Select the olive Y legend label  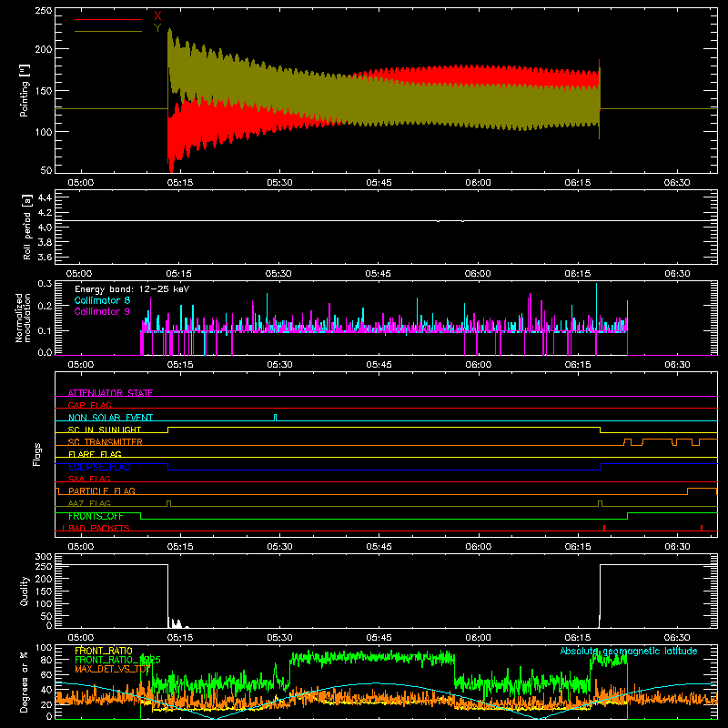157,28
